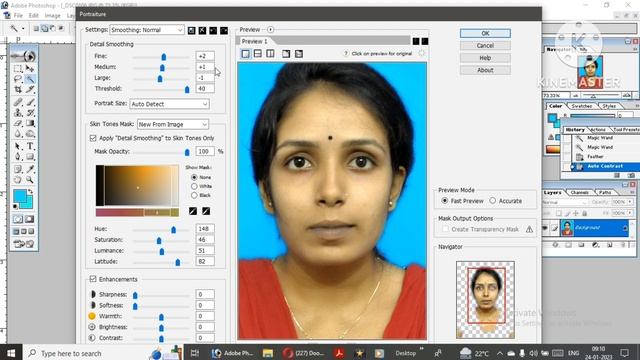Screen dimensions: 640x360
Task: Click the Windows Start button
Action: pos(11,353)
